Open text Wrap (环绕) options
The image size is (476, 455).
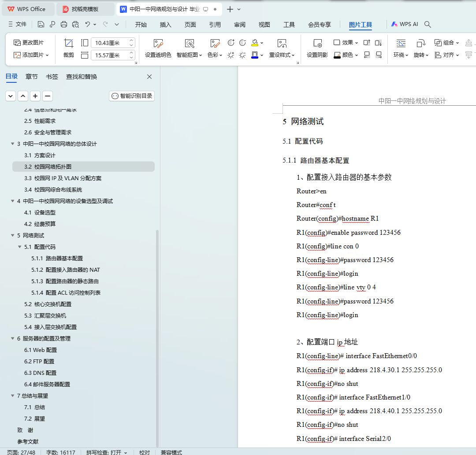tap(401, 48)
